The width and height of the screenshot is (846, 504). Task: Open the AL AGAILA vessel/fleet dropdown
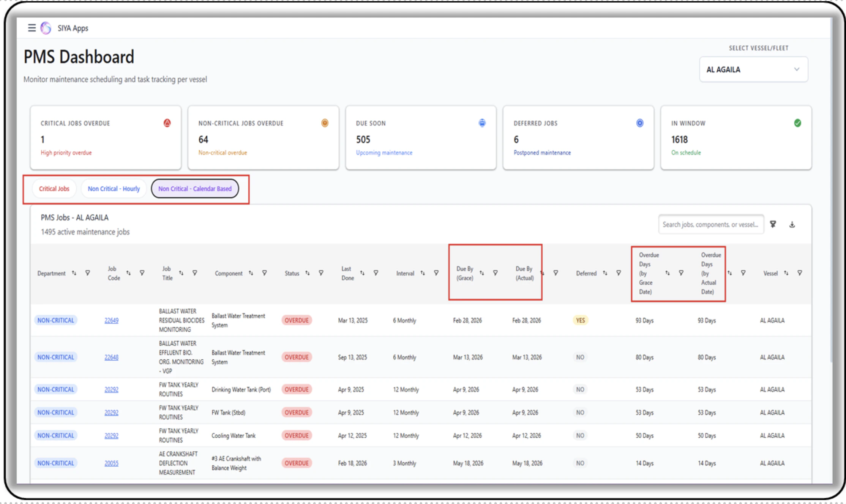click(x=753, y=69)
